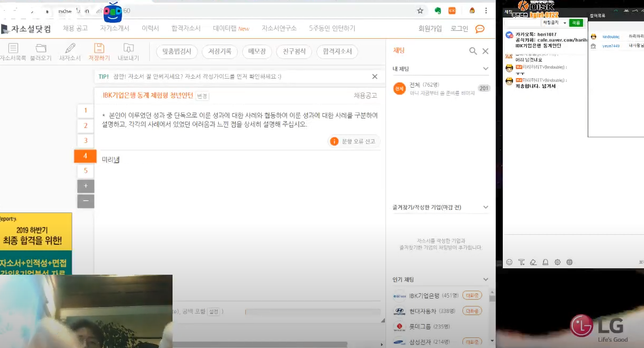
Task: Collapse the 인기 채팅 section
Action: click(485, 279)
